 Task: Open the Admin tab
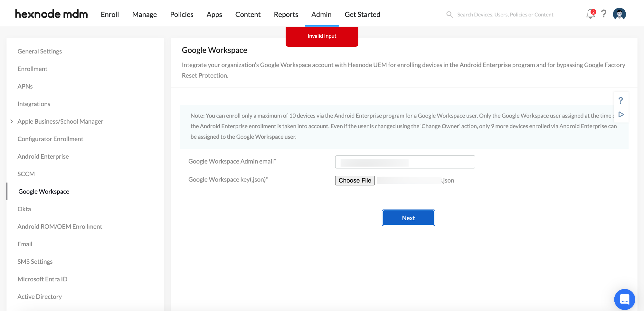click(x=321, y=14)
